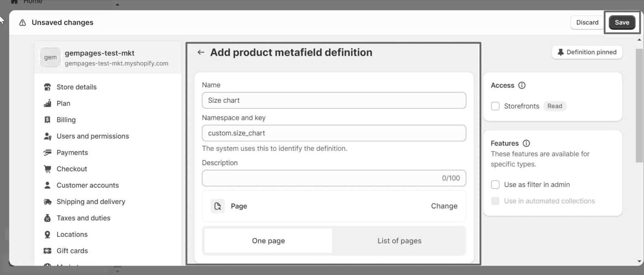Toggle the Definition pinned button
Image resolution: width=644 pixels, height=275 pixels.
587,52
